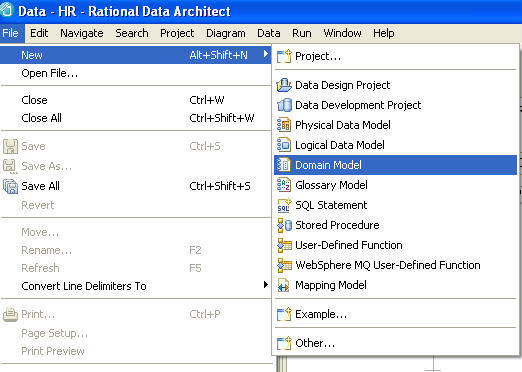Open the Data menu

(269, 33)
